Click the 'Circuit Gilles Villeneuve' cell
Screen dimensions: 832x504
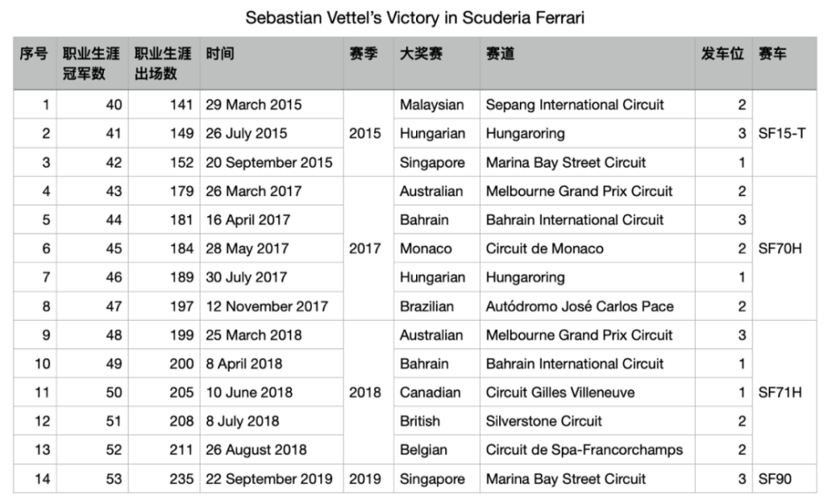click(x=560, y=393)
